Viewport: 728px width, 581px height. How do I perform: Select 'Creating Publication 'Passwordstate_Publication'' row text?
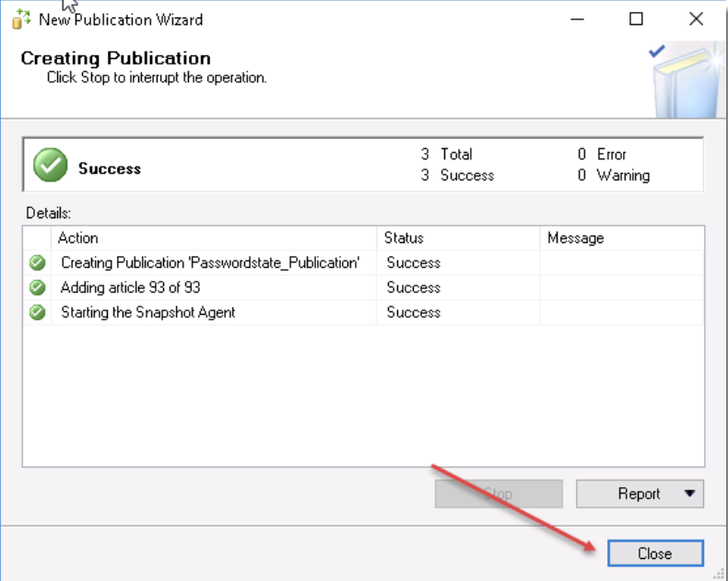(210, 262)
